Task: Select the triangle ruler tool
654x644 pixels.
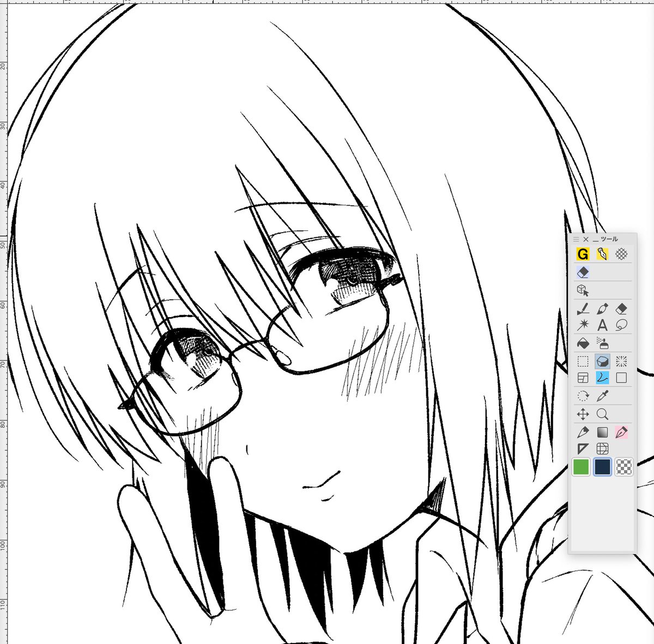Action: (x=583, y=449)
